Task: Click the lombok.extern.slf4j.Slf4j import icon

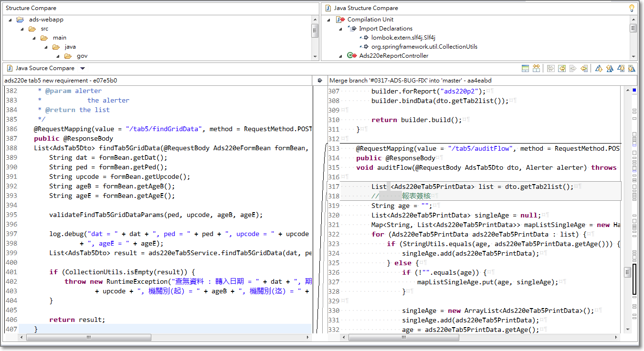Action: 364,38
